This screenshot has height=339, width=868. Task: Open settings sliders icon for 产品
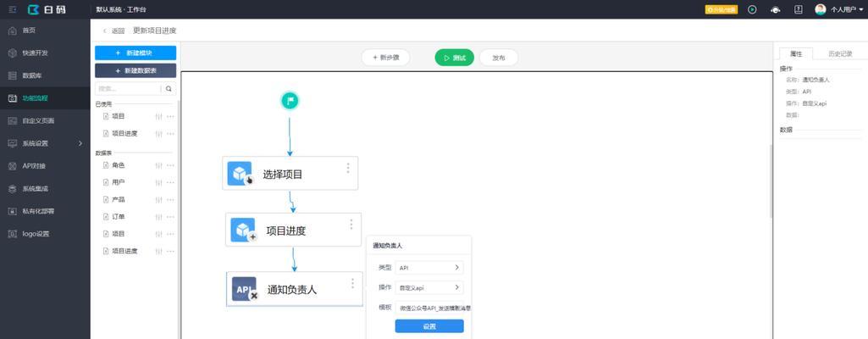pos(159,199)
